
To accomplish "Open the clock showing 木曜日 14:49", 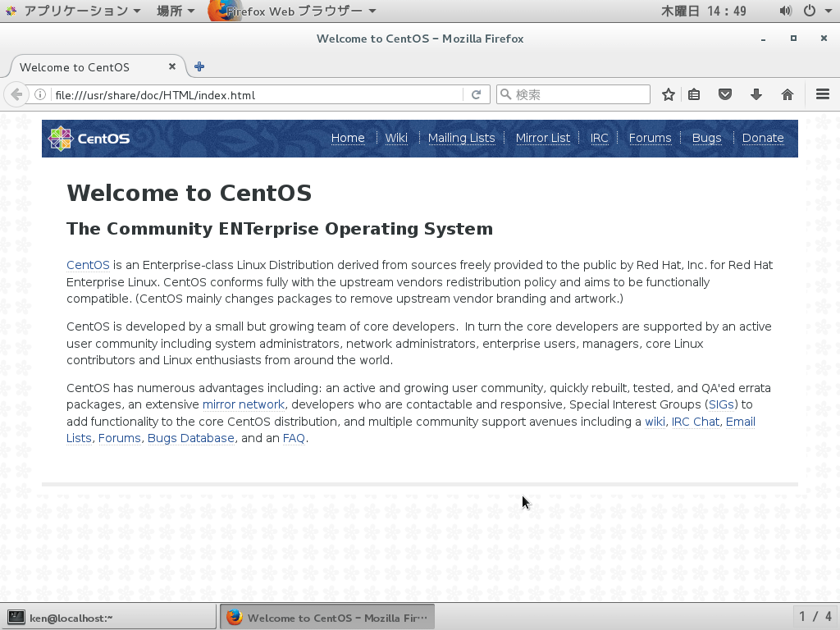I will point(703,11).
